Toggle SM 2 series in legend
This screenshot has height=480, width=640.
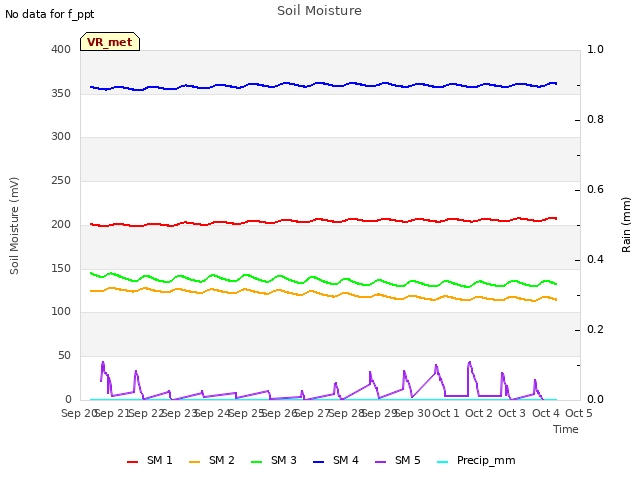pyautogui.click(x=212, y=460)
